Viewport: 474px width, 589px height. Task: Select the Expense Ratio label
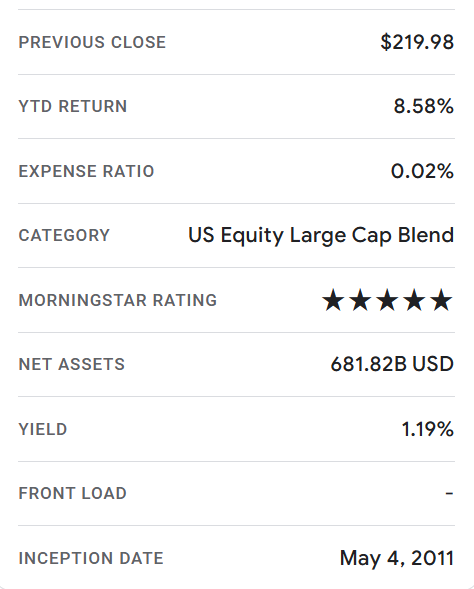pyautogui.click(x=86, y=171)
